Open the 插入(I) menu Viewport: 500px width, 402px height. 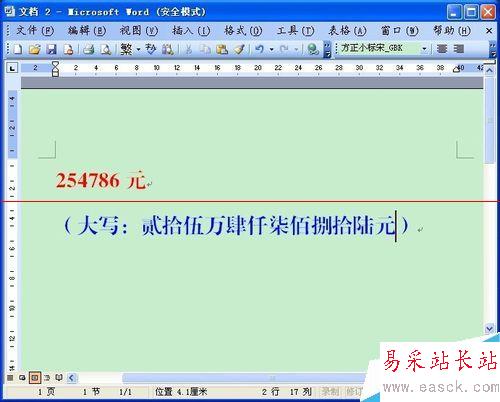point(191,31)
